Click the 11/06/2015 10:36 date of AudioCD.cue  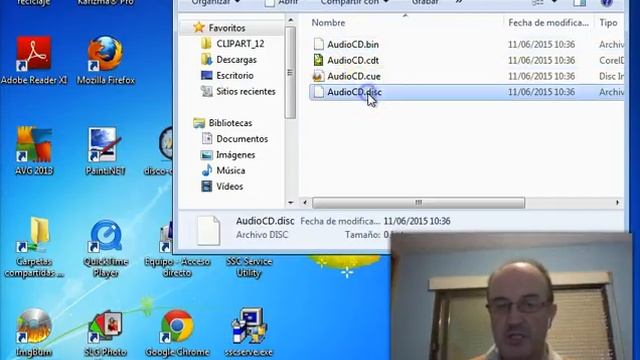click(541, 76)
